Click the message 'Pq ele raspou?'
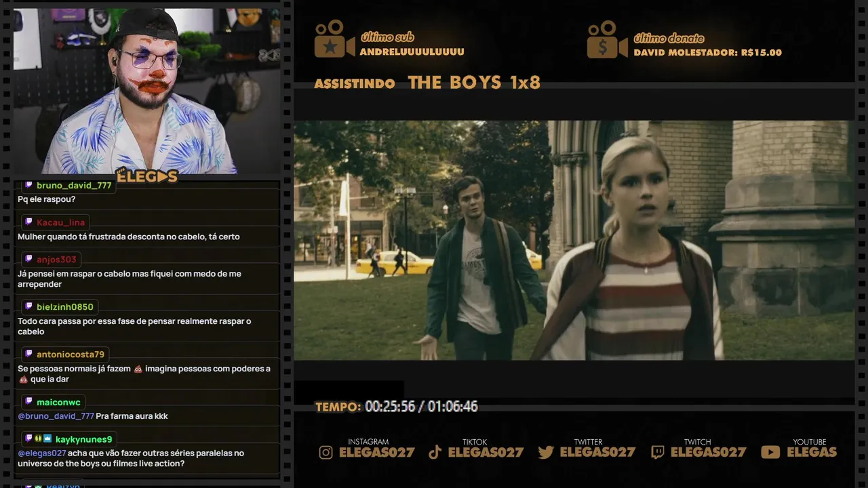This screenshot has height=488, width=868. pyautogui.click(x=46, y=199)
